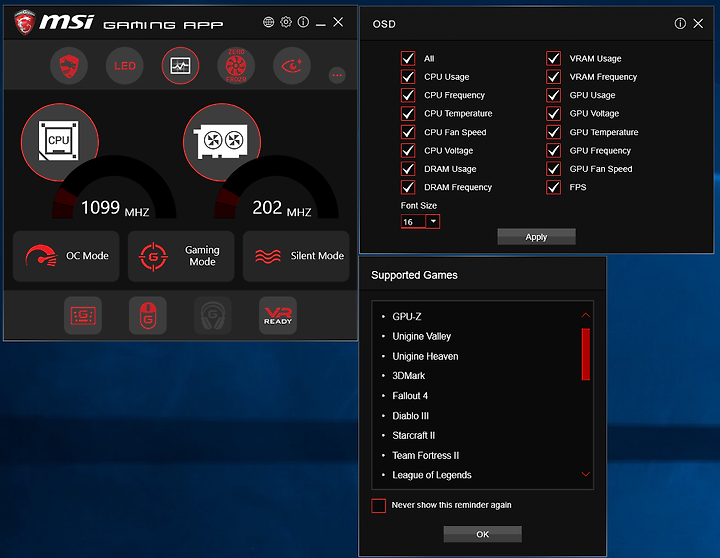This screenshot has width=720, height=558.
Task: Click the Font Size value field
Action: (413, 222)
